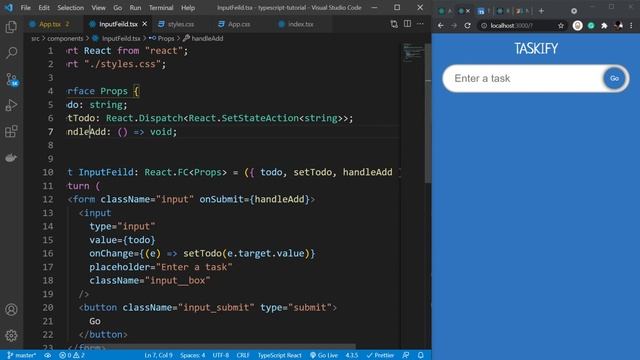The height and width of the screenshot is (360, 640).
Task: Open the Help menu
Action: pyautogui.click(x=188, y=8)
